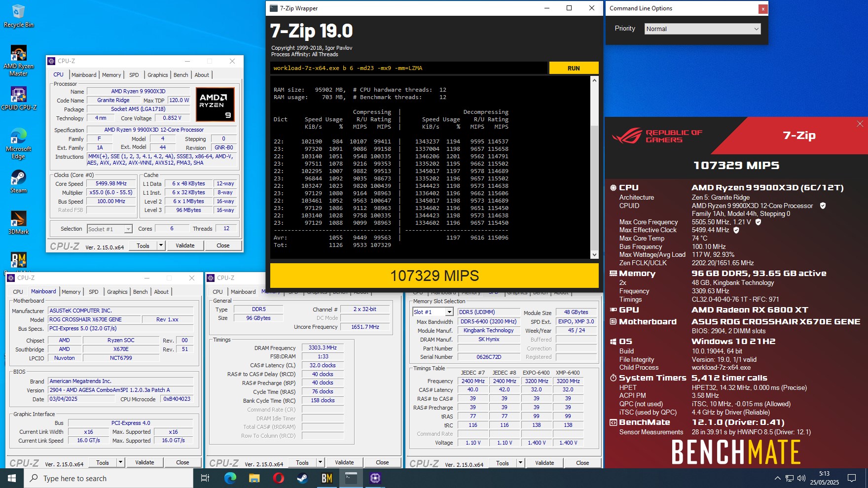
Task: Open the 3DMark desktop shortcut
Action: tap(19, 223)
